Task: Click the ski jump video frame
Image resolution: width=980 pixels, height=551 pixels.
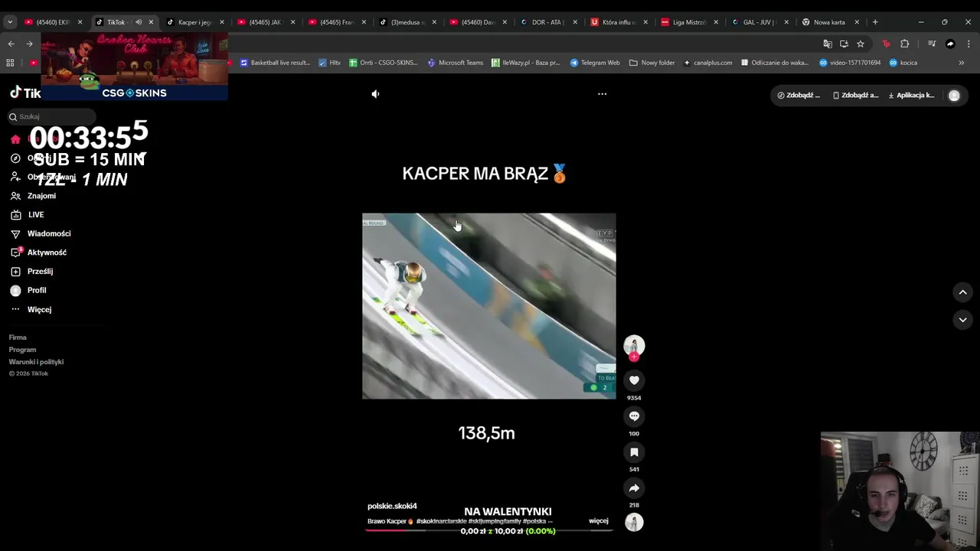Action: point(488,306)
